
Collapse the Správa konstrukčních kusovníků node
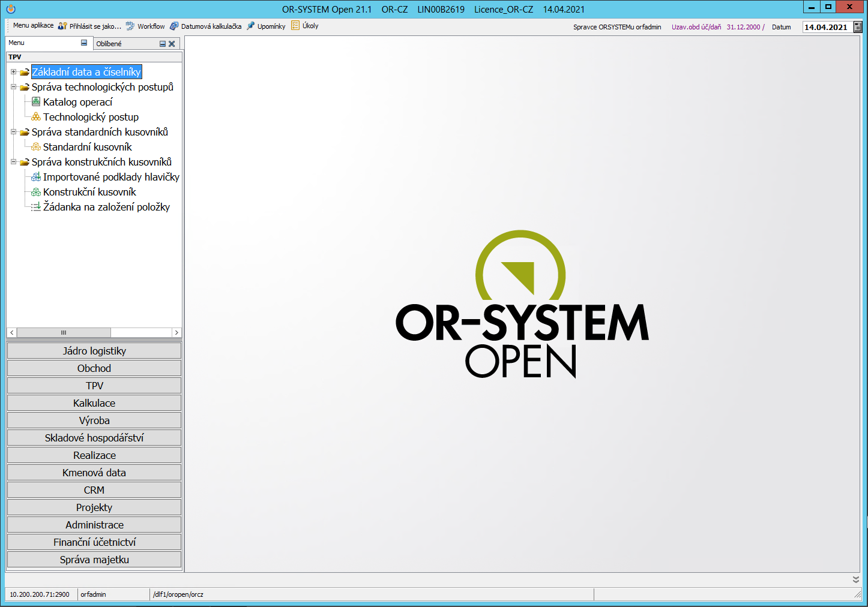tap(13, 162)
